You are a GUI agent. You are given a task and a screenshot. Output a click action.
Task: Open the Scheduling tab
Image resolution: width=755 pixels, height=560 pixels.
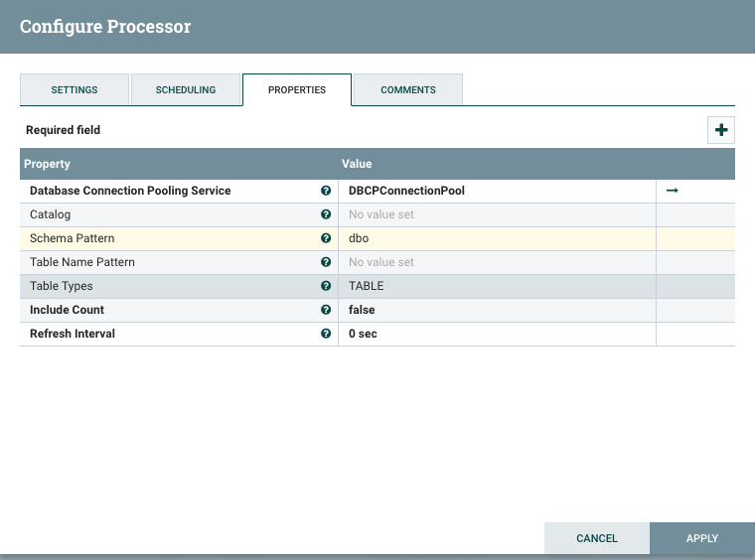click(186, 89)
